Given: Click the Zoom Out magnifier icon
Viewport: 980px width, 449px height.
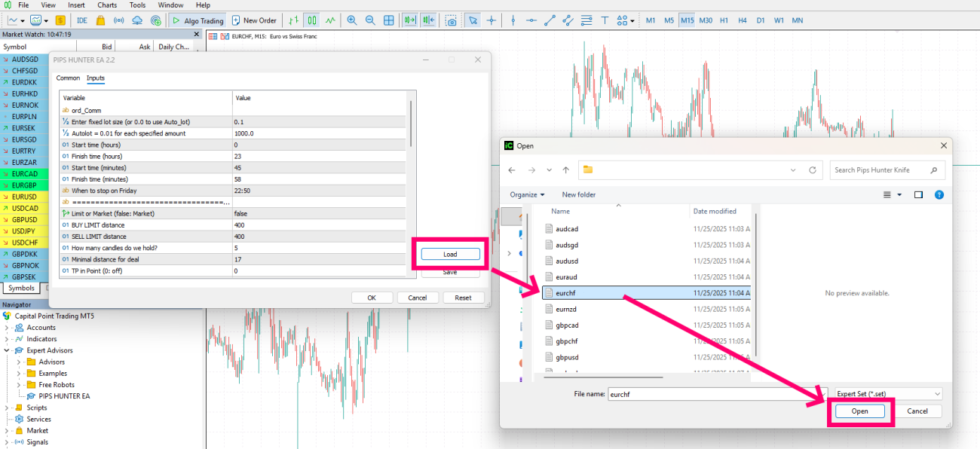Looking at the screenshot, I should coord(370,20).
